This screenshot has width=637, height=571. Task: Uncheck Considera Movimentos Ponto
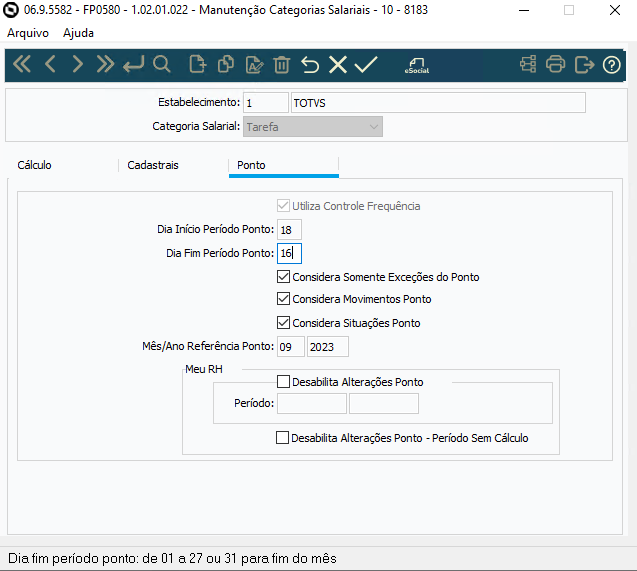pyautogui.click(x=283, y=298)
